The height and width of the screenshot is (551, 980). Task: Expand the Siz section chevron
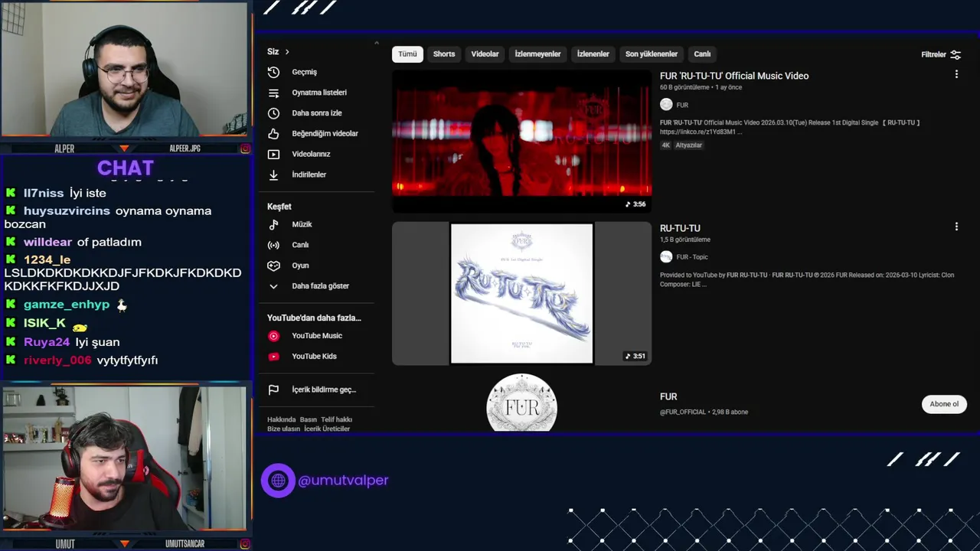pos(287,52)
